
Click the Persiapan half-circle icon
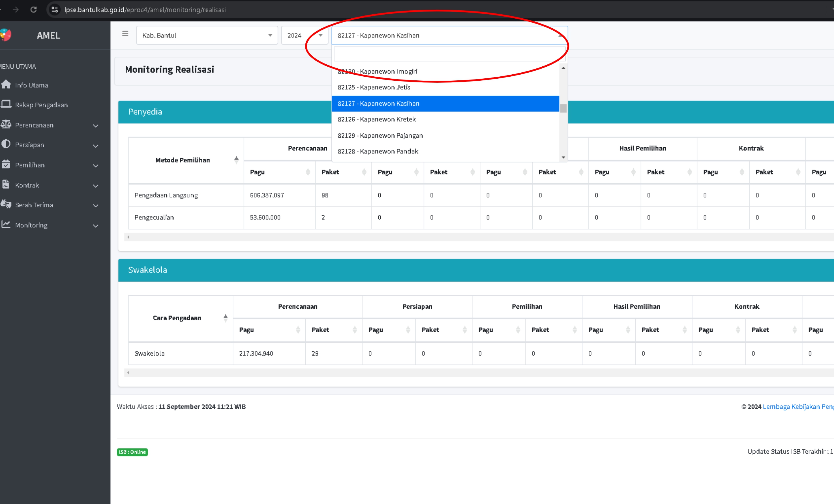(x=6, y=144)
